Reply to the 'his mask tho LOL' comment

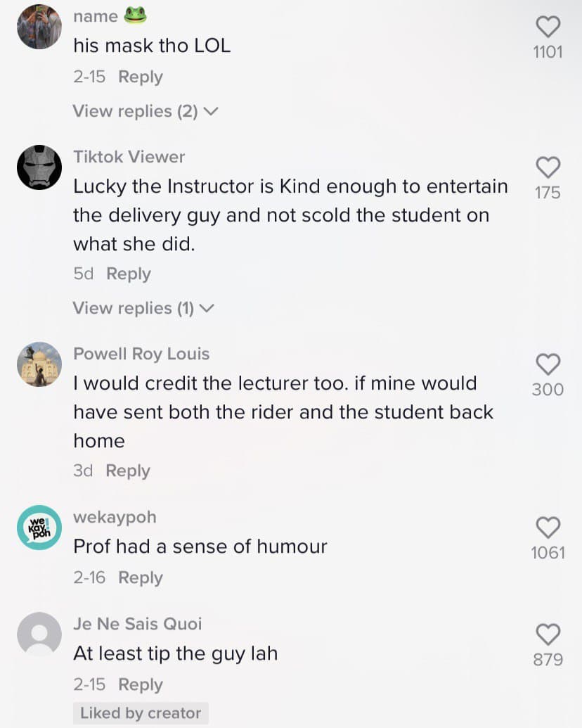pyautogui.click(x=141, y=77)
